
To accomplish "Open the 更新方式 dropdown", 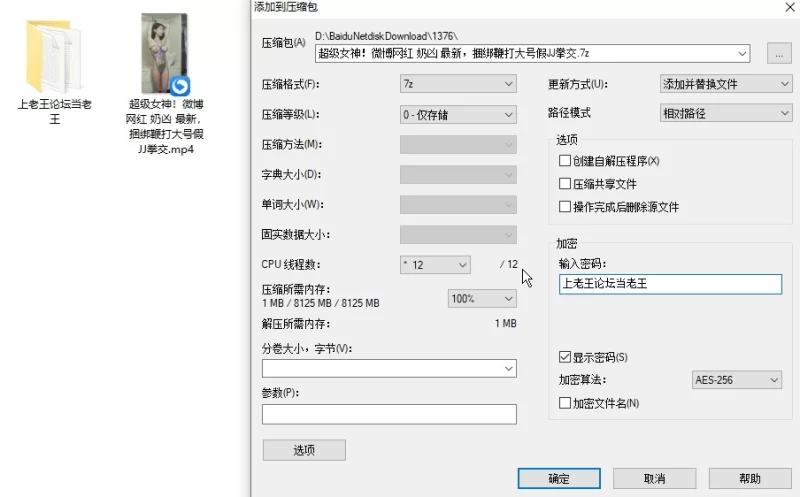I will pos(726,84).
